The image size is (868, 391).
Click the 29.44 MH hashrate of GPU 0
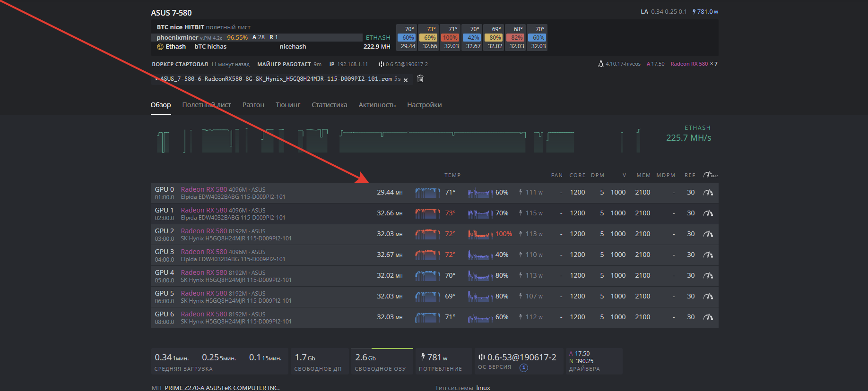(390, 193)
